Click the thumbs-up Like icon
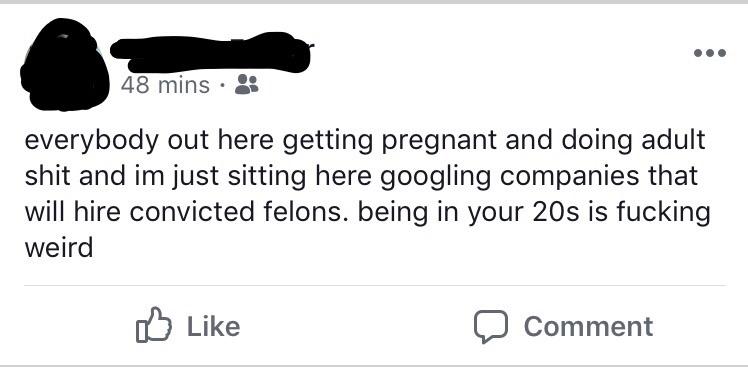The image size is (748, 367). point(154,325)
